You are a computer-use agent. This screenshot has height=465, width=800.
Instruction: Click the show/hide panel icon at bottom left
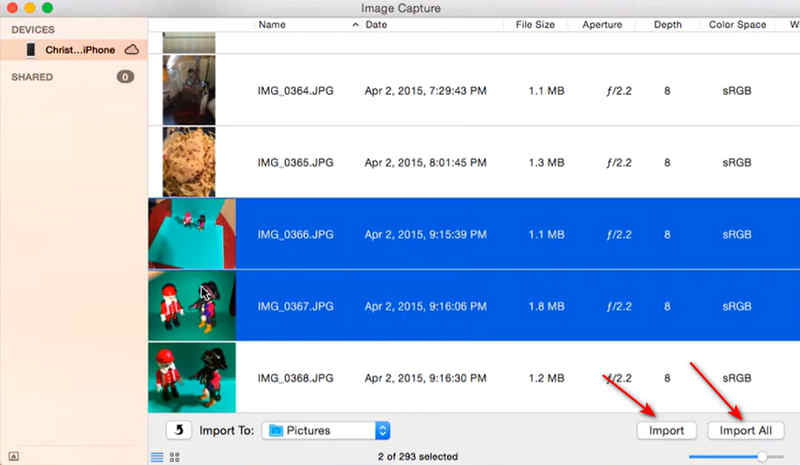click(x=14, y=456)
